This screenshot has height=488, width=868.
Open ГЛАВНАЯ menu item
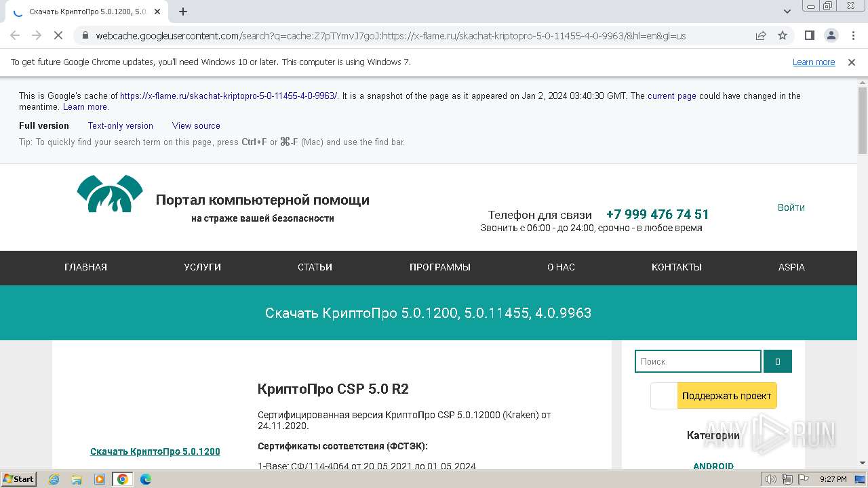coord(85,267)
